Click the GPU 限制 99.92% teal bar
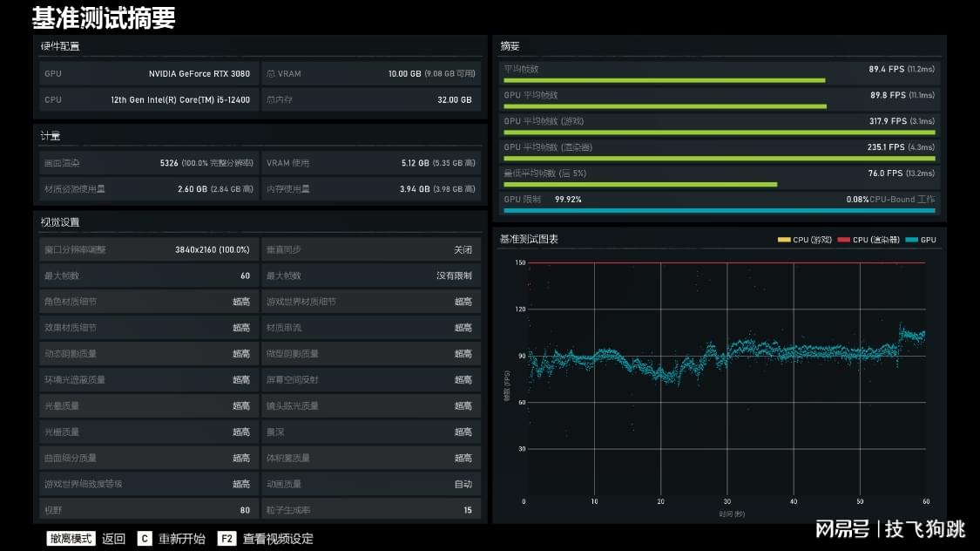The height and width of the screenshot is (551, 980). click(x=719, y=210)
